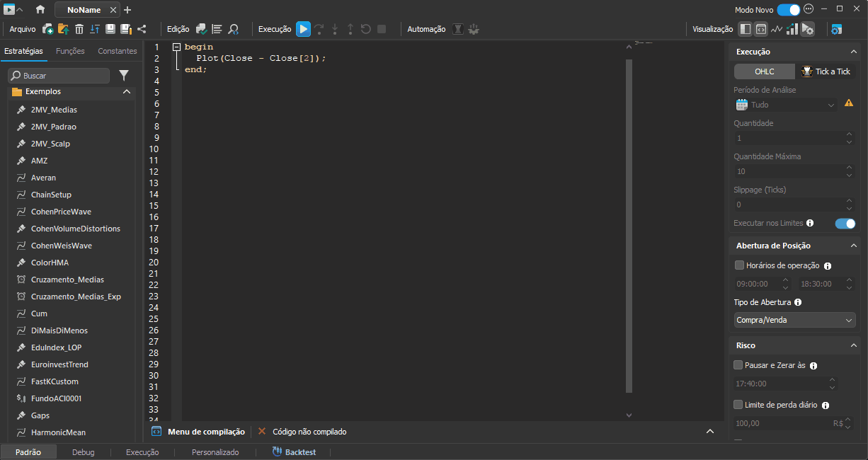
Task: Check the Limite de perda diário checkbox
Action: pyautogui.click(x=739, y=405)
